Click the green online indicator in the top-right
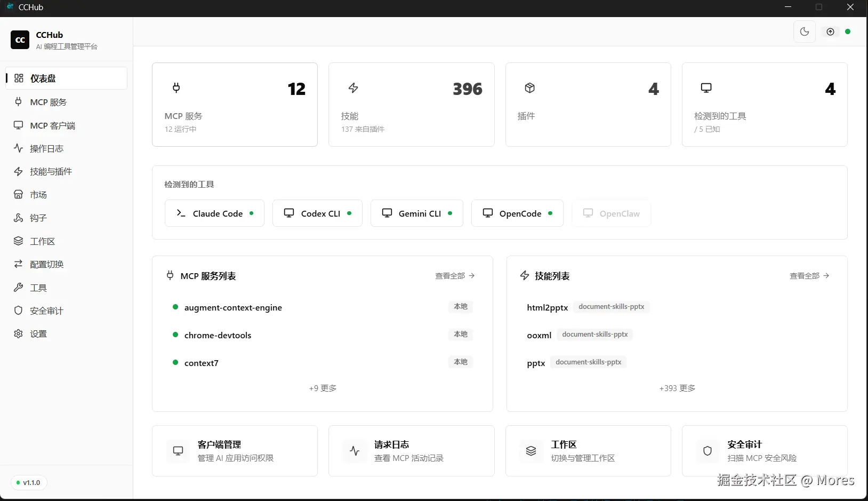This screenshot has height=501, width=868. (x=848, y=31)
